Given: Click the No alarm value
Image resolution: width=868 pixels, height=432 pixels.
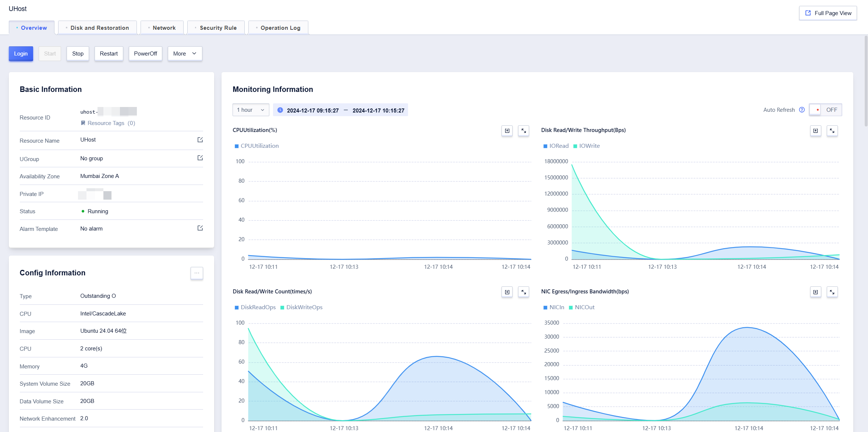Looking at the screenshot, I should coord(91,229).
